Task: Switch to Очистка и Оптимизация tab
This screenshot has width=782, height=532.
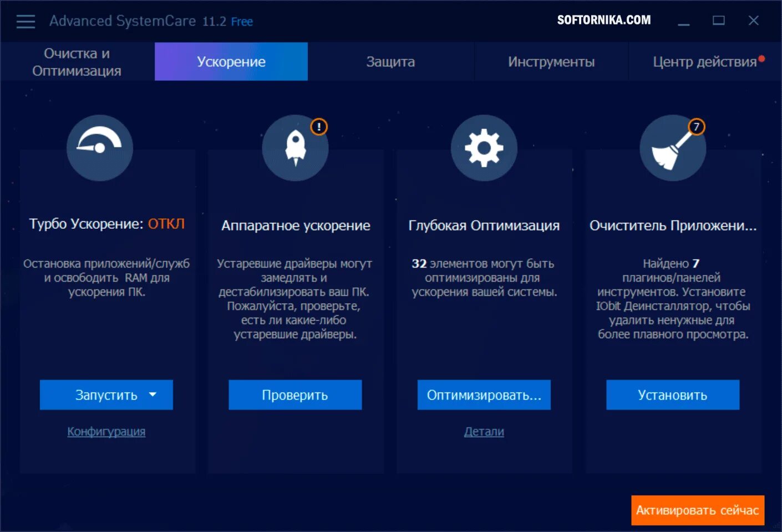Action: click(77, 62)
